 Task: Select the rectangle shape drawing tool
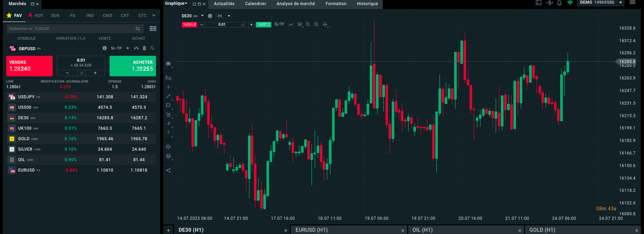click(x=168, y=105)
